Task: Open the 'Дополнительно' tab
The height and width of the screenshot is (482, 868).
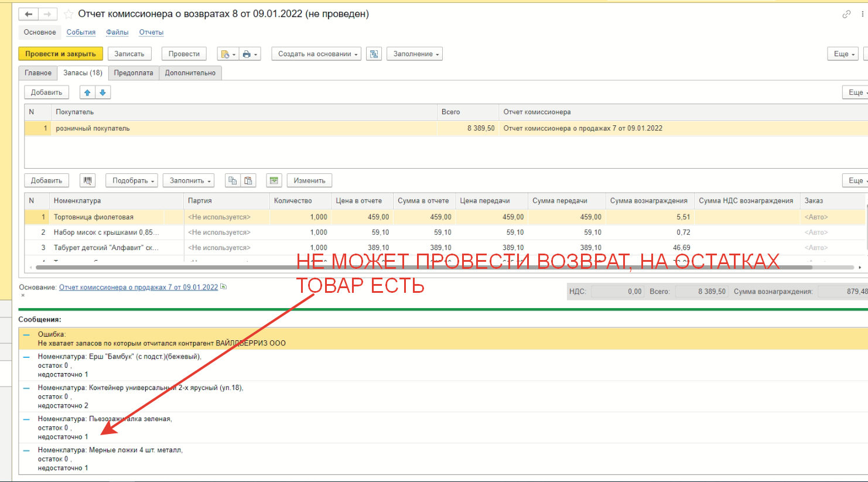Action: 190,73
